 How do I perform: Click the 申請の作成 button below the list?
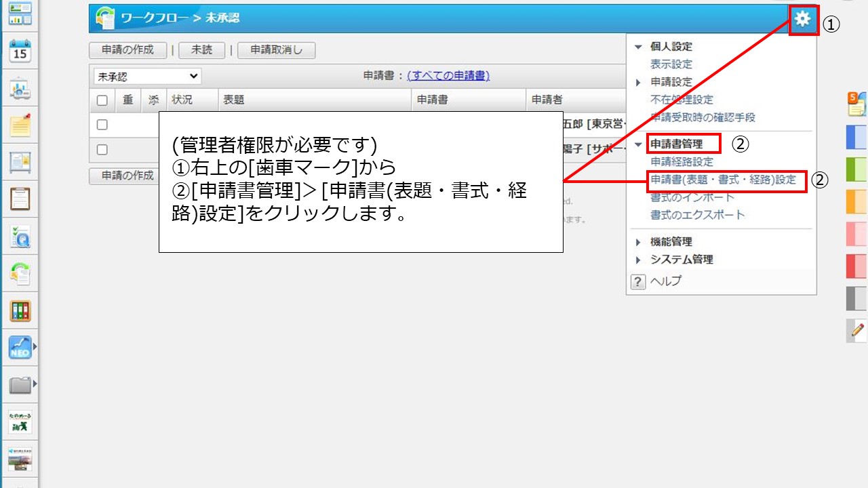pyautogui.click(x=124, y=176)
